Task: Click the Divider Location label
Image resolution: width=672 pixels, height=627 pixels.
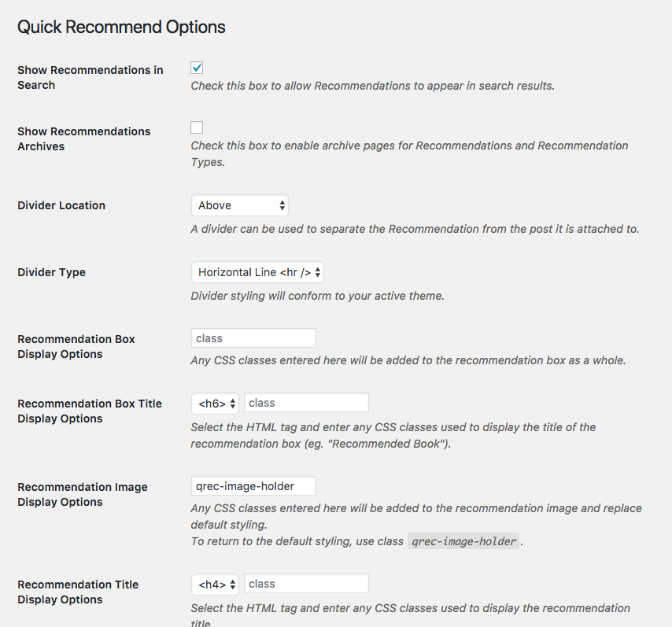Action: (x=61, y=205)
